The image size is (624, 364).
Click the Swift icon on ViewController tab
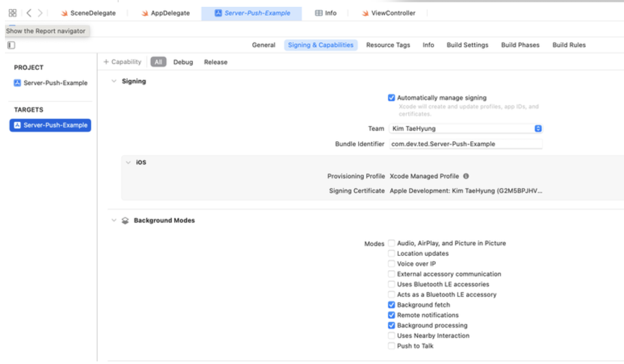click(365, 13)
